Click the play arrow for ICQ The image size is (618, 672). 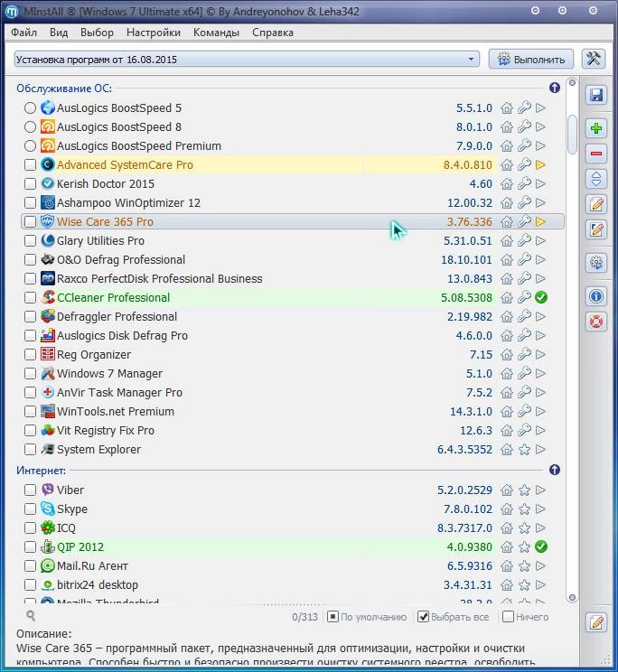pyautogui.click(x=541, y=528)
